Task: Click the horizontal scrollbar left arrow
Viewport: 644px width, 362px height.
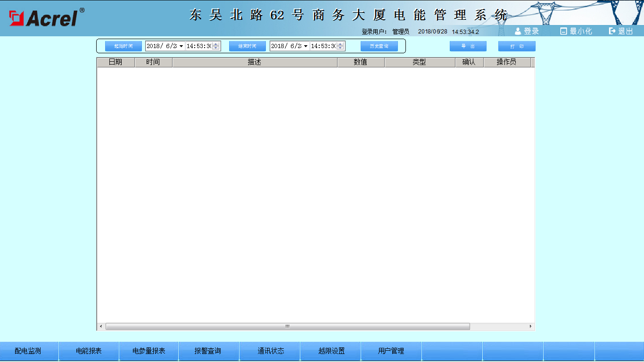Action: pos(101,326)
